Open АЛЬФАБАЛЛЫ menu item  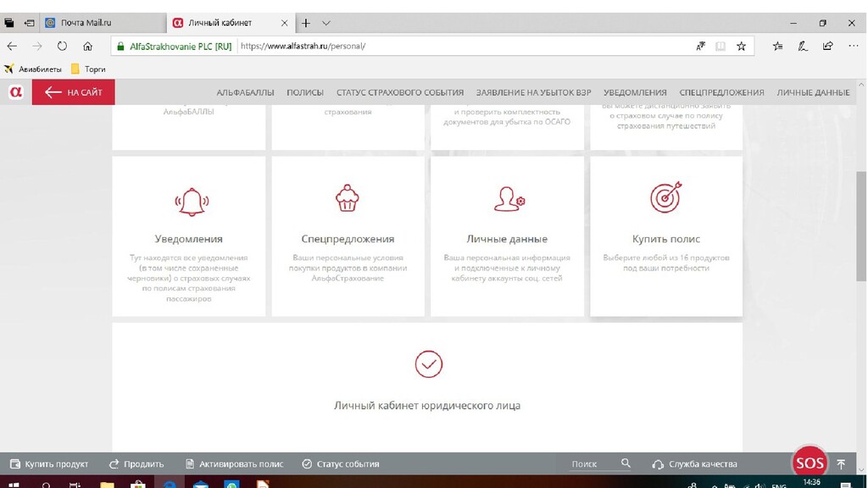pyautogui.click(x=245, y=92)
